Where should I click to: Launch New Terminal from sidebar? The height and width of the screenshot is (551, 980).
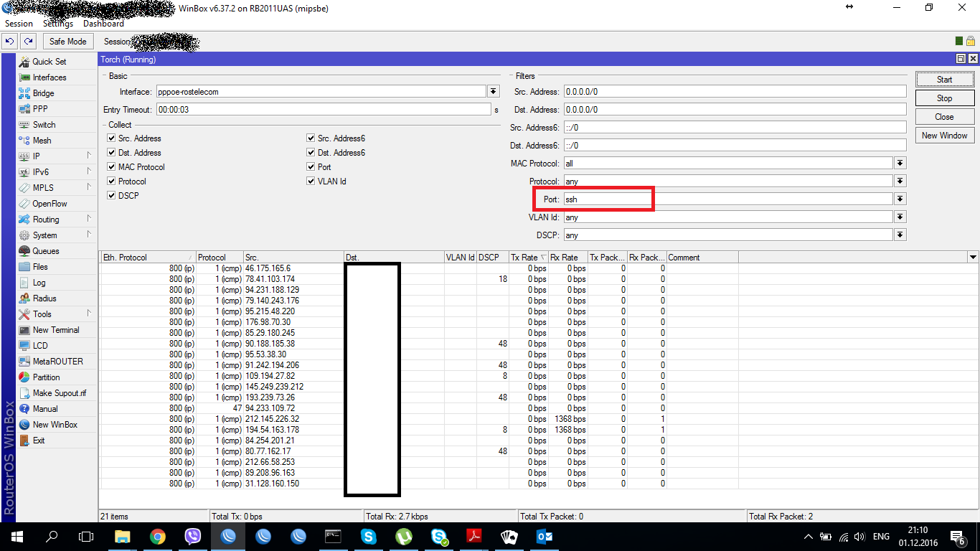pyautogui.click(x=55, y=330)
